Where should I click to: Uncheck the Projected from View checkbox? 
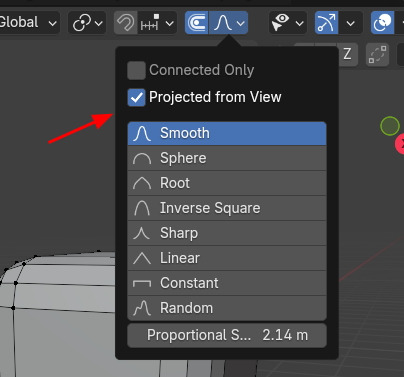tap(136, 97)
